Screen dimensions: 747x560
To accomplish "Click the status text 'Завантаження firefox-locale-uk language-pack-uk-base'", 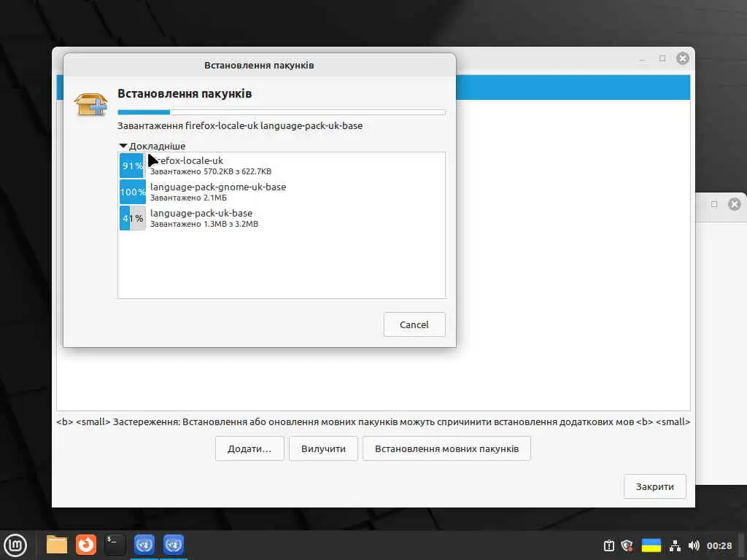I will point(240,125).
